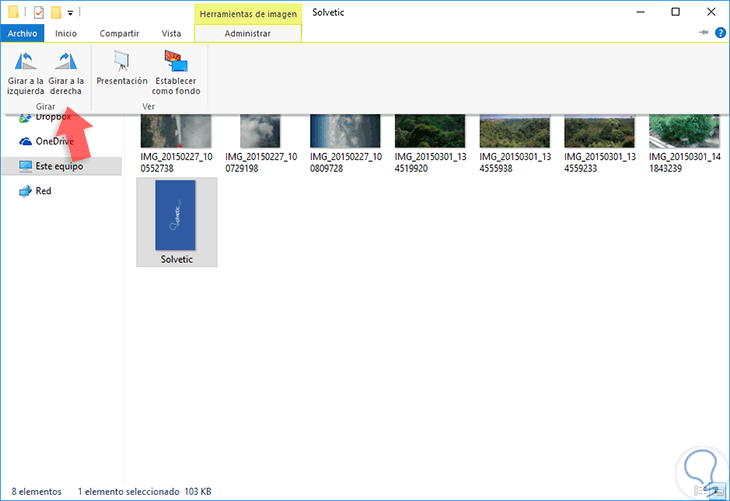
Task: Switch to the Inicio ribbon tab
Action: click(66, 34)
